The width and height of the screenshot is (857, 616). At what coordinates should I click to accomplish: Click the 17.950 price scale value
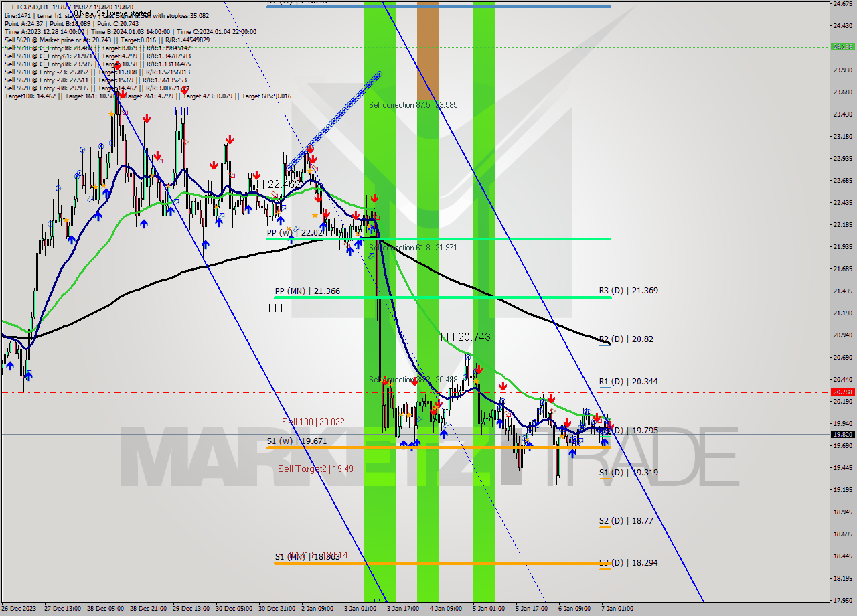842,601
